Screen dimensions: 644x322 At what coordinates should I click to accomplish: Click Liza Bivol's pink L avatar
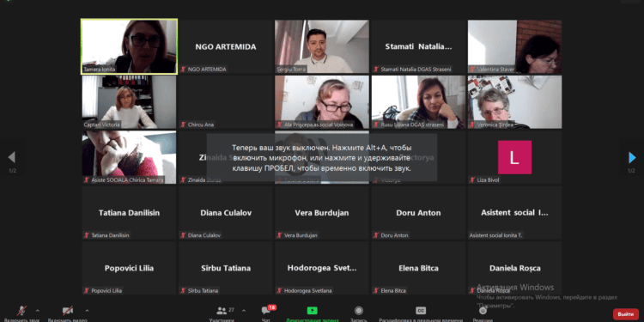514,157
